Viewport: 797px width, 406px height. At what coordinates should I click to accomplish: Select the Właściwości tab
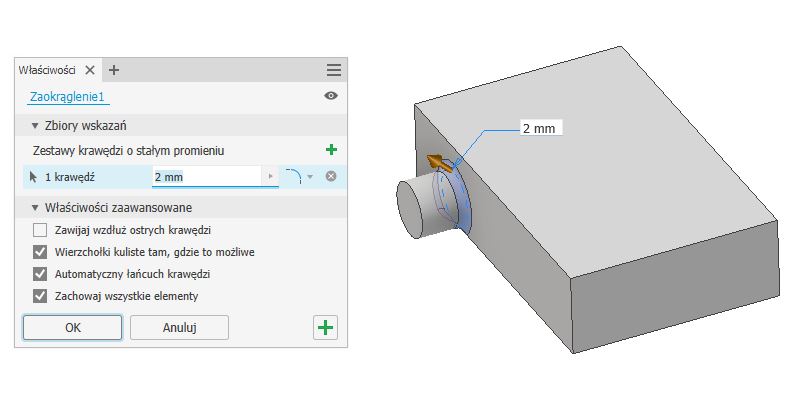point(47,70)
